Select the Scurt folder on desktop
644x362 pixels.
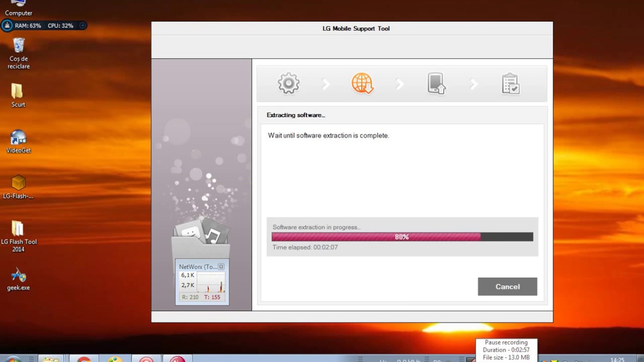click(18, 96)
